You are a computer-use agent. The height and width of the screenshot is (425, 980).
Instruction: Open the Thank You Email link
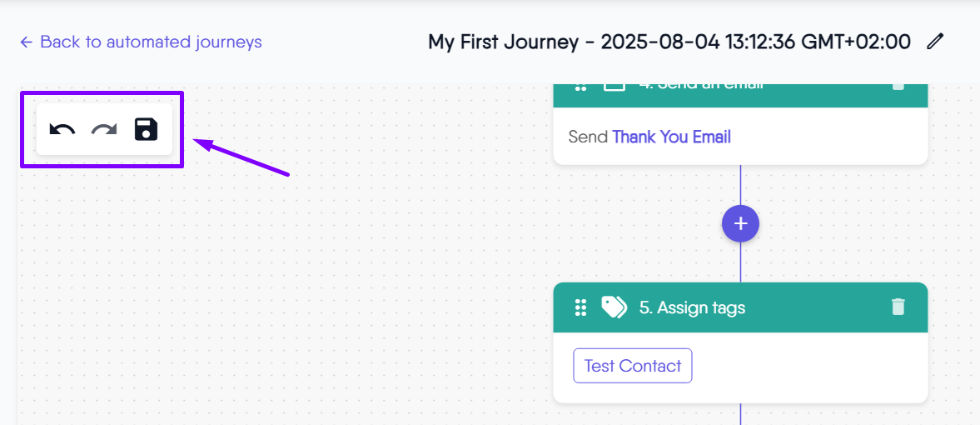(x=671, y=137)
